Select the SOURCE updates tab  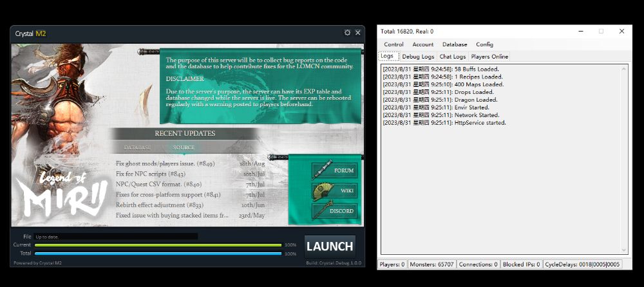tap(184, 147)
